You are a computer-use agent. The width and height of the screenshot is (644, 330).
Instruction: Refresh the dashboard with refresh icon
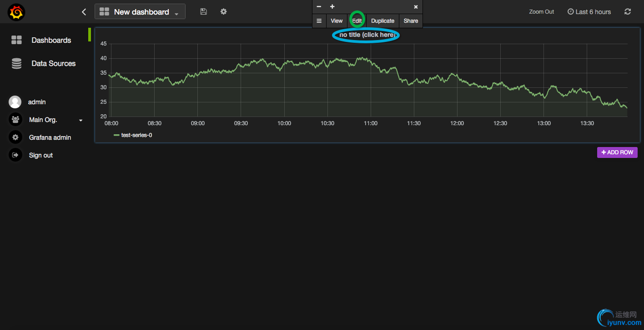coord(628,12)
